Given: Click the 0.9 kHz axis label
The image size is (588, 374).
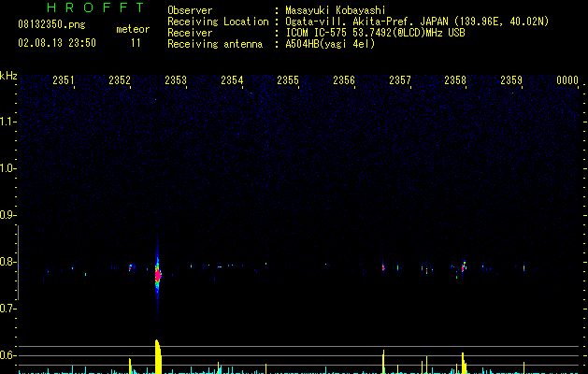Looking at the screenshot, I should 7,215.
